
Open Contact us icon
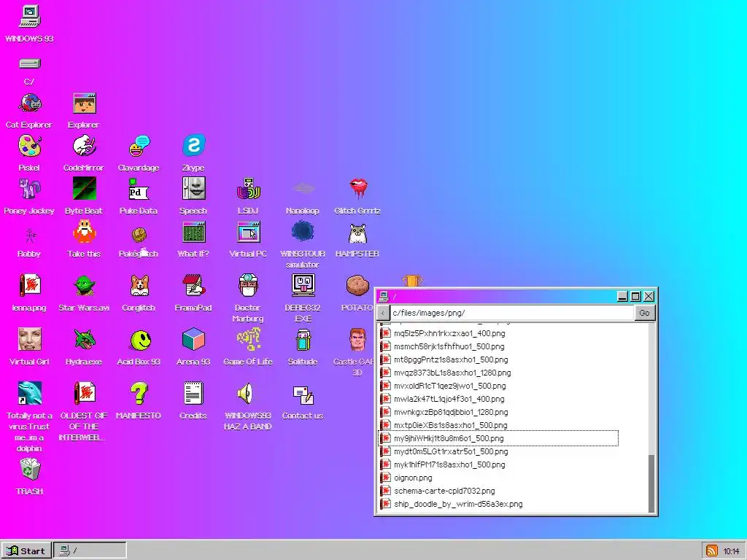coord(303,394)
